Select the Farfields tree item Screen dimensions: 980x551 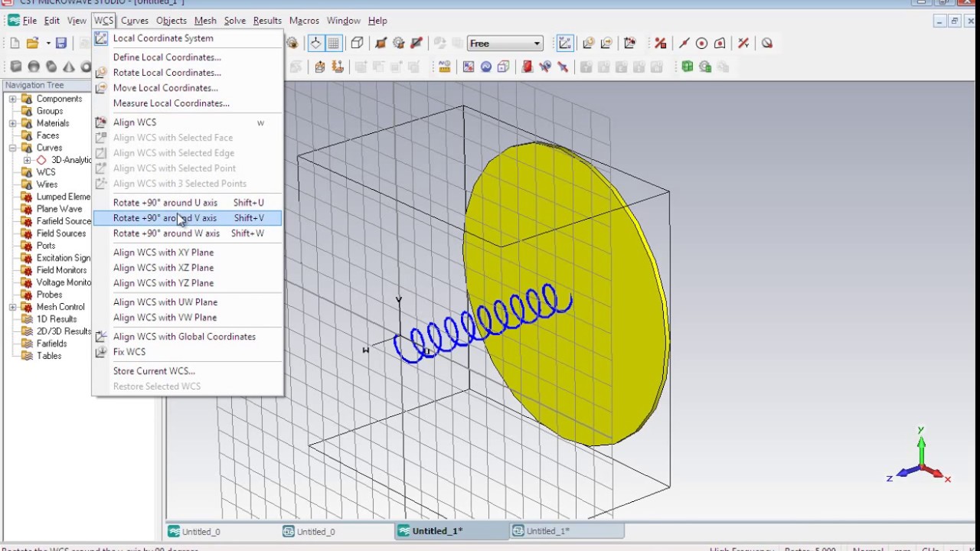(x=51, y=344)
